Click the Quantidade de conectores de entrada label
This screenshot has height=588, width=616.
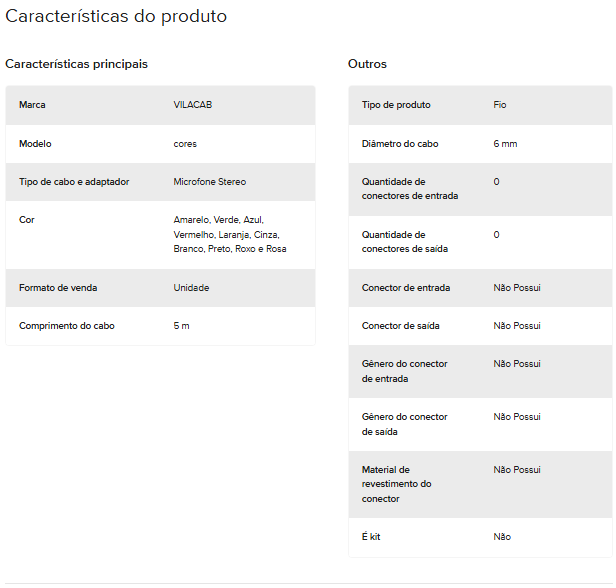[410, 189]
